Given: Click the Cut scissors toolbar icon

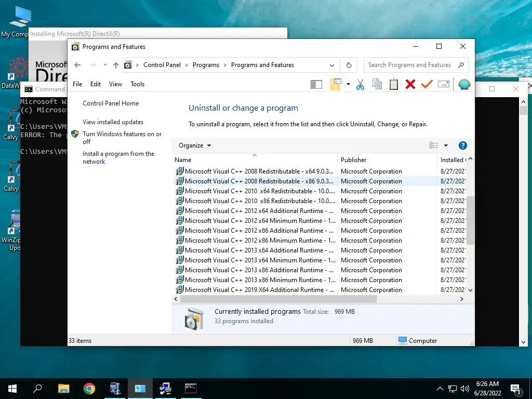Looking at the screenshot, I should click(361, 84).
